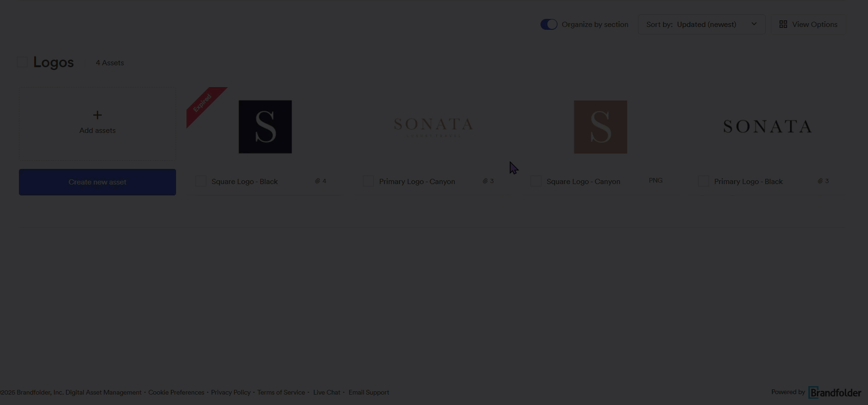
Task: Select the Square Logo - Canyon checkbox
Action: tap(536, 181)
